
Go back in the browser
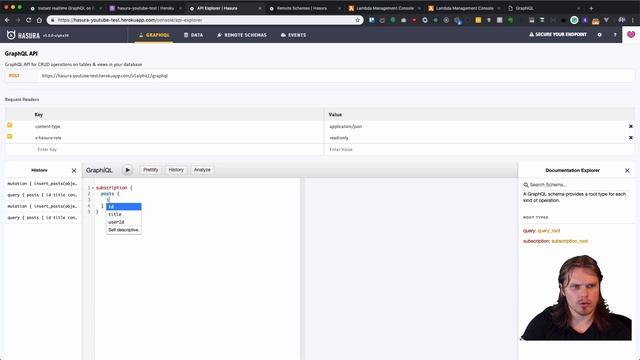click(7, 20)
